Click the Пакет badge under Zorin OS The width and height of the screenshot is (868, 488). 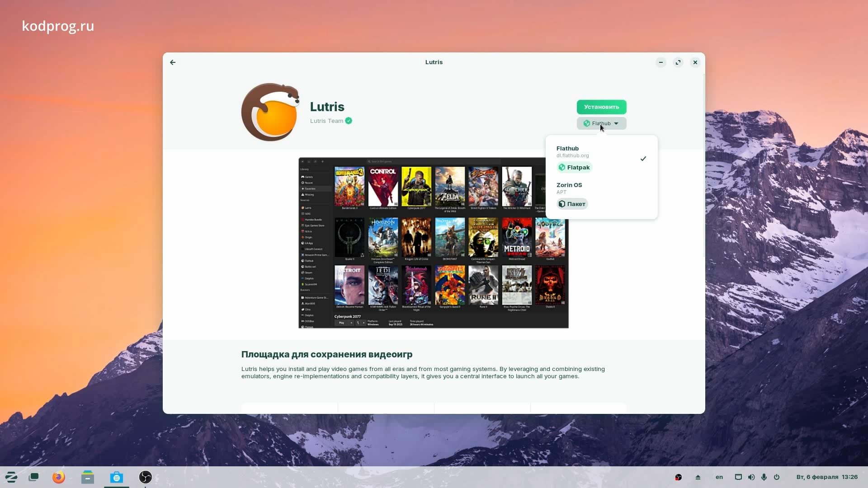pos(572,204)
